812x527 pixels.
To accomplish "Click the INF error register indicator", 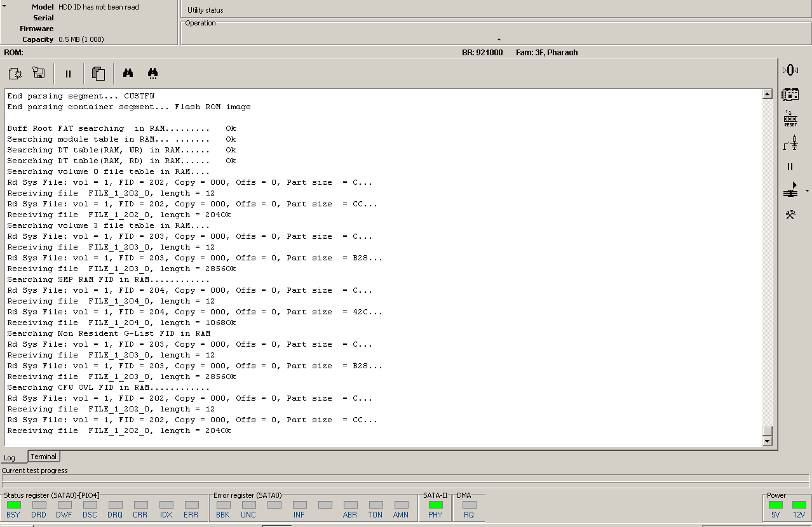I will (x=299, y=505).
